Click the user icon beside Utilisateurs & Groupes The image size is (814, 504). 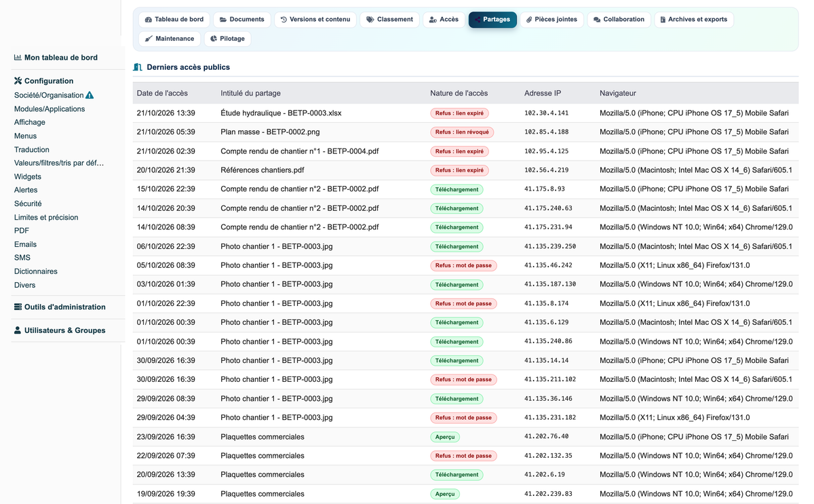click(18, 330)
